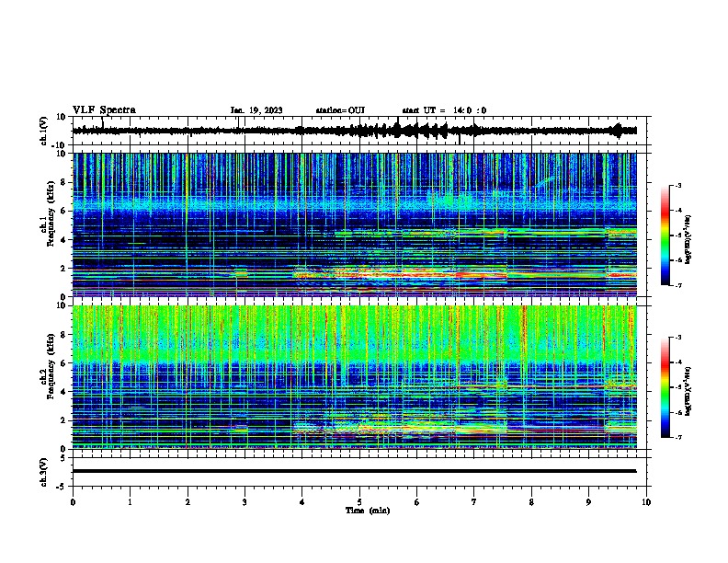The image size is (728, 563).
Task: Click the ch.1 spectrogram color scale bar
Action: click(x=665, y=236)
